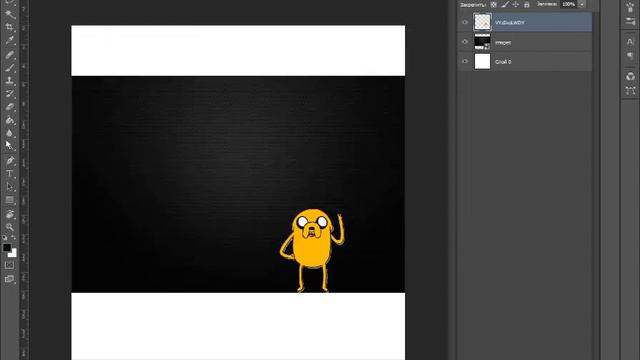The image size is (640, 360).
Task: Select the Blur tool
Action: 9,133
